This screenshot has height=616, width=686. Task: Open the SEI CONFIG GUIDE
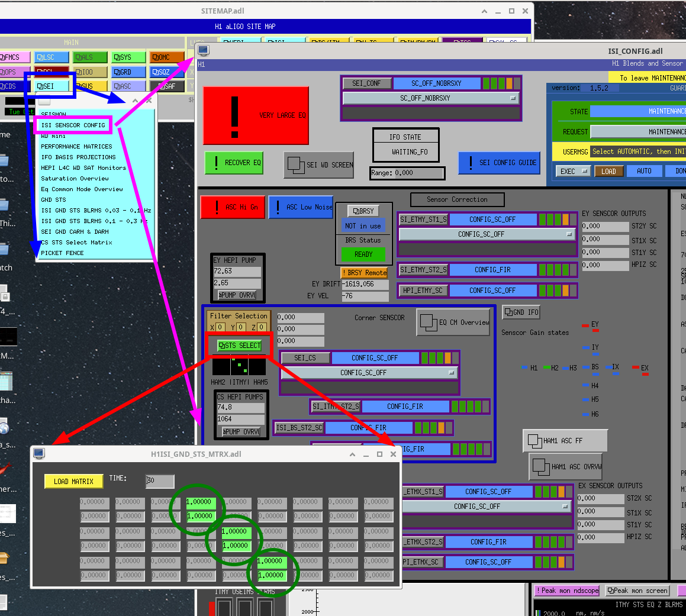[499, 163]
